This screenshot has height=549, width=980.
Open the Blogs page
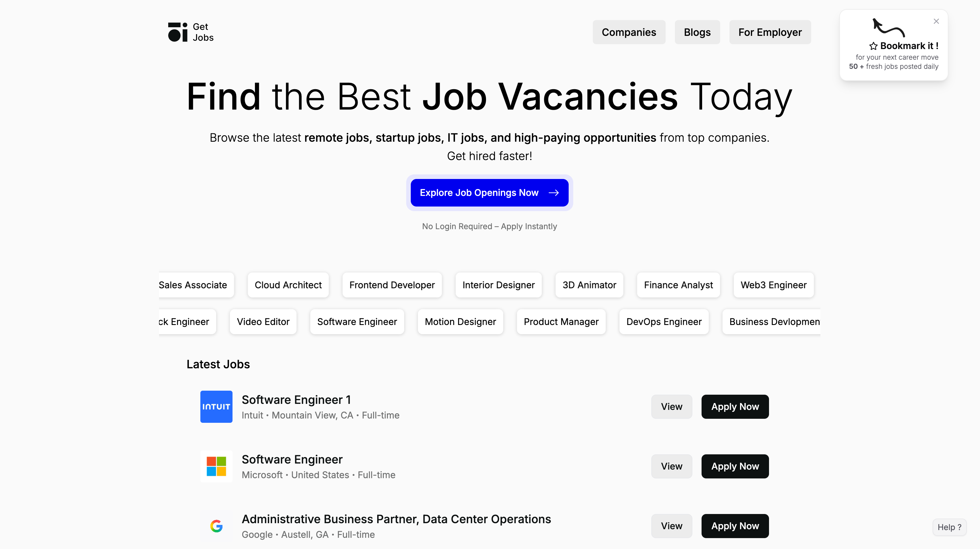pos(697,32)
